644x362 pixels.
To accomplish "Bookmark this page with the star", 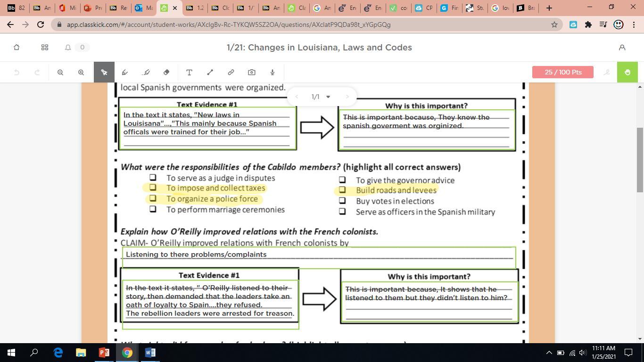I will (x=554, y=25).
